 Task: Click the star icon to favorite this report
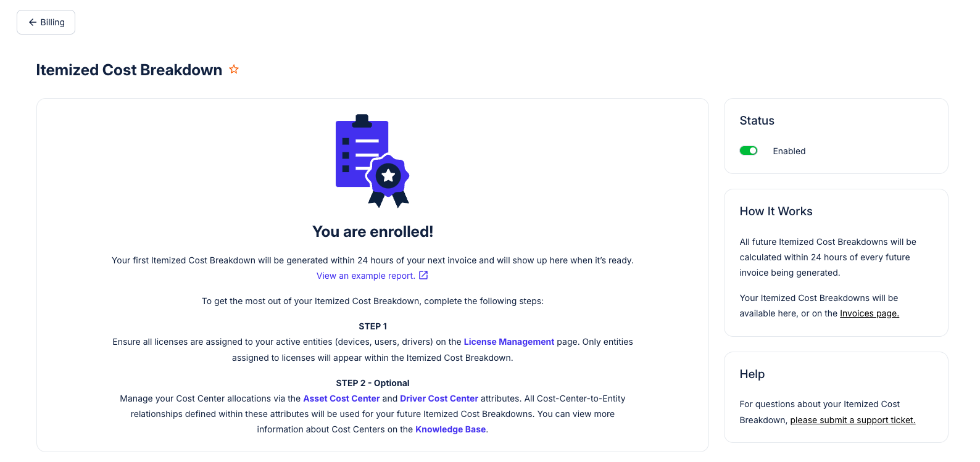point(234,69)
